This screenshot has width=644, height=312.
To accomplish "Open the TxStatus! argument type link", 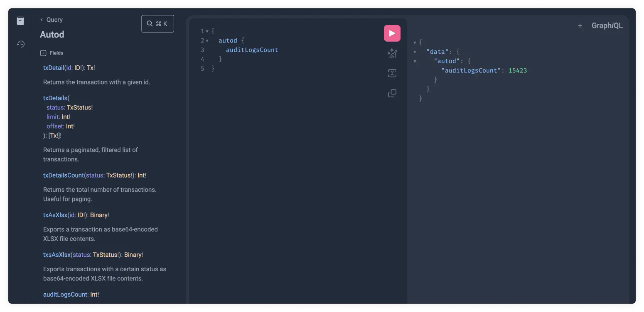I will click(x=80, y=107).
